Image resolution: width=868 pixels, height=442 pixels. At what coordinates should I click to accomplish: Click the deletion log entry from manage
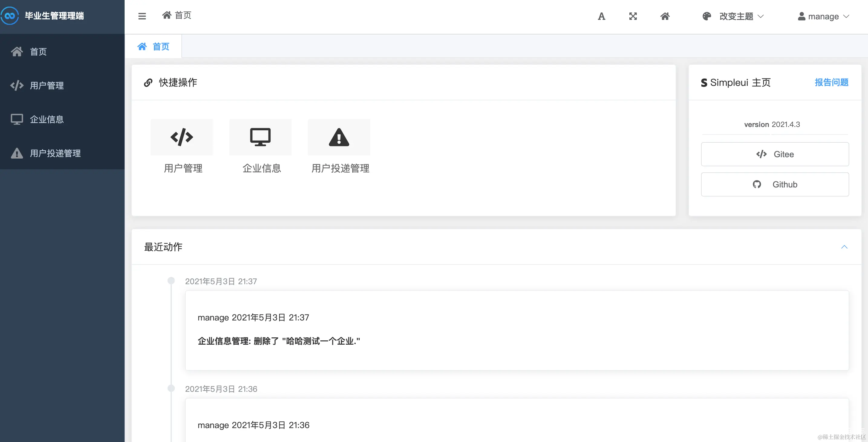pos(279,341)
